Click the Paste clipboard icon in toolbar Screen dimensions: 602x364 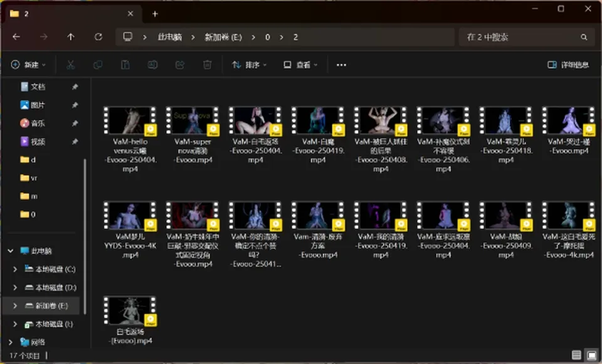tap(125, 65)
